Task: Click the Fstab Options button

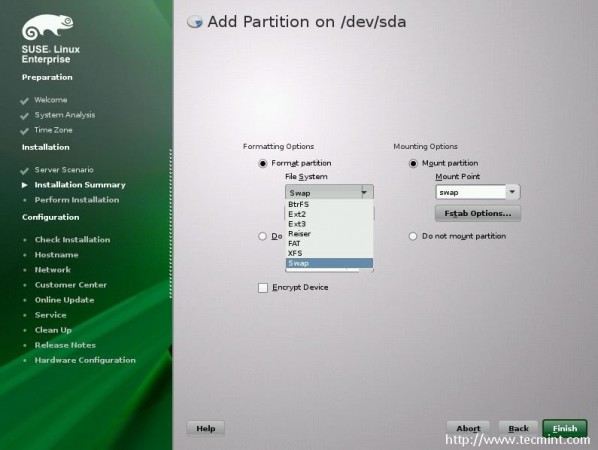Action: (478, 214)
